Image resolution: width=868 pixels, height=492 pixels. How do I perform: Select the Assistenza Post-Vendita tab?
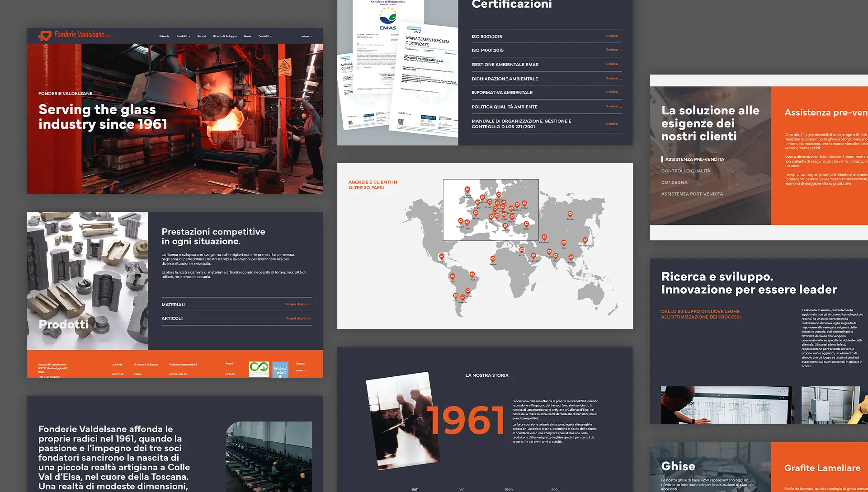click(692, 194)
